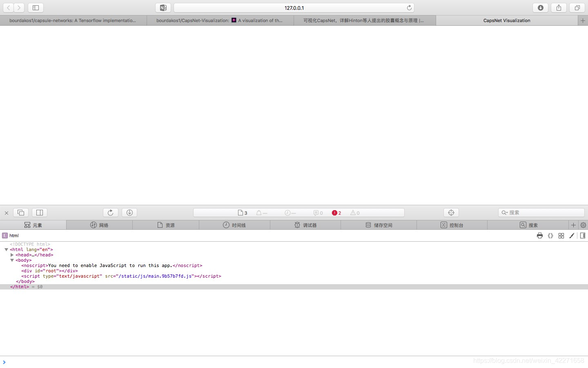This screenshot has width=588, height=368.
Task: Click the 127.0.0.1 address field
Action: 294,8
